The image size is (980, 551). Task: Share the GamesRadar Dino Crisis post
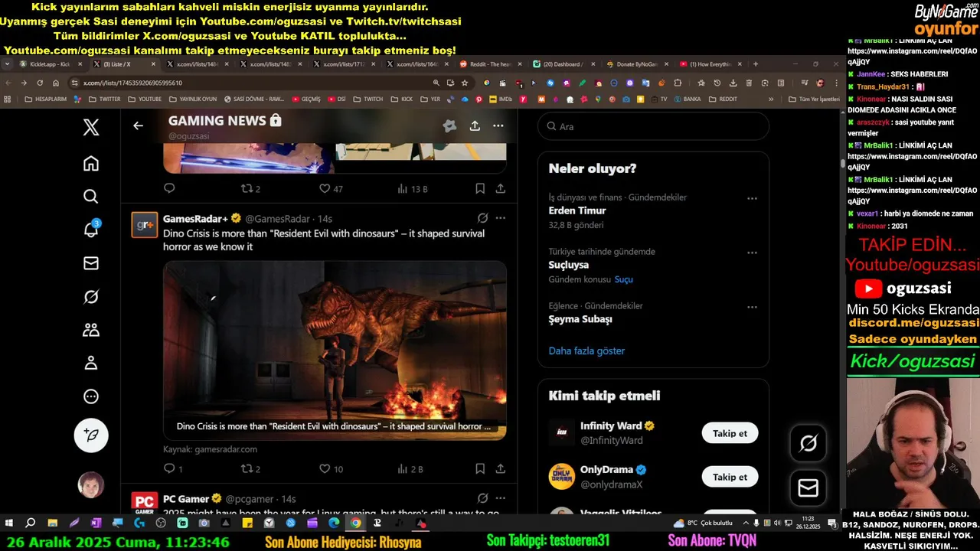[x=501, y=468]
